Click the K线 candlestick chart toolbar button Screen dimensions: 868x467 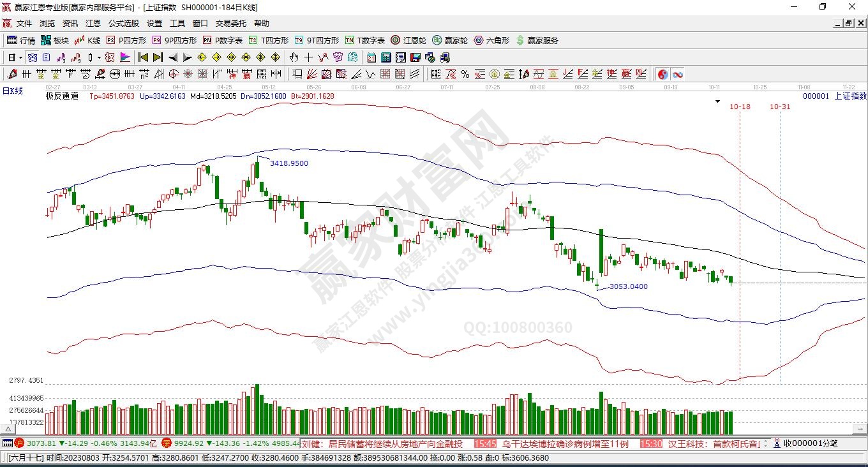coord(87,40)
